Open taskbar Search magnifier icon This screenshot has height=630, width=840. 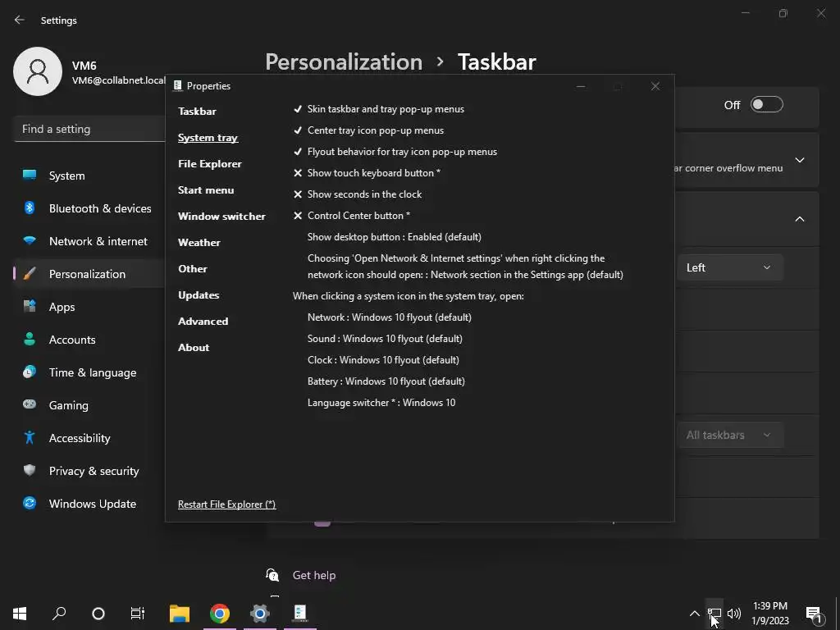point(59,614)
